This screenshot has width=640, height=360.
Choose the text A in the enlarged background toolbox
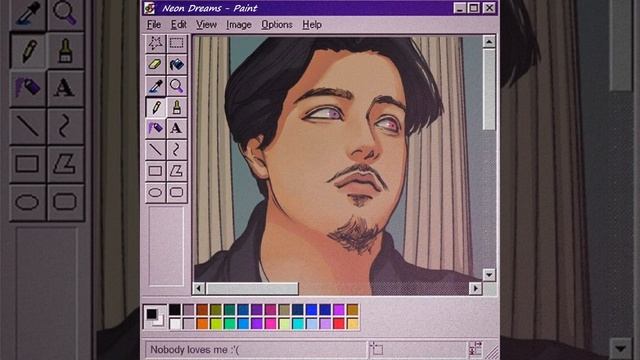[65, 88]
